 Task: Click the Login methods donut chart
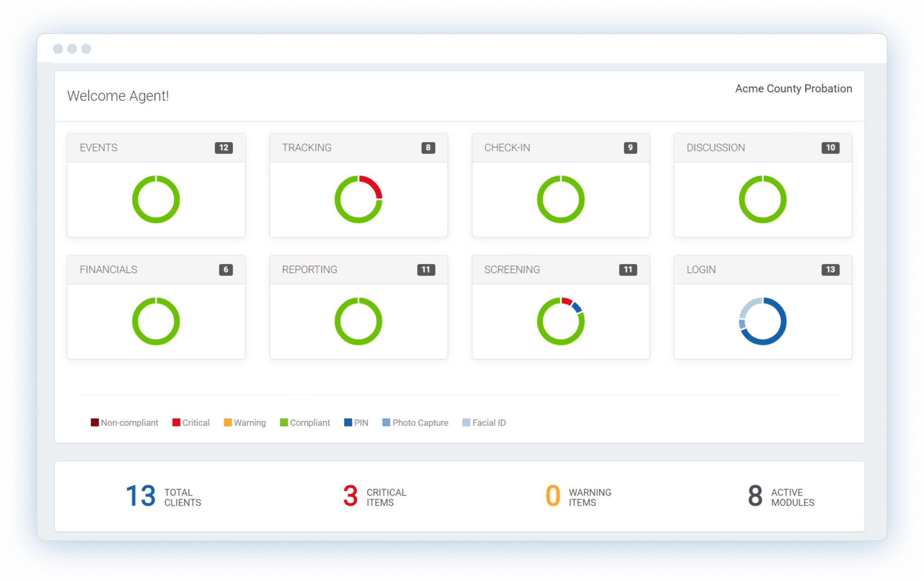pos(762,321)
